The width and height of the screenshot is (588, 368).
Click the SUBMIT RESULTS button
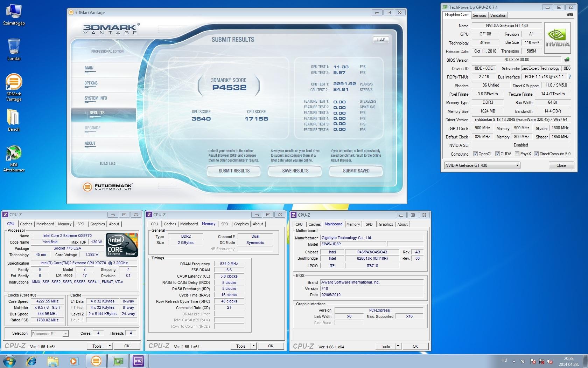[234, 171]
